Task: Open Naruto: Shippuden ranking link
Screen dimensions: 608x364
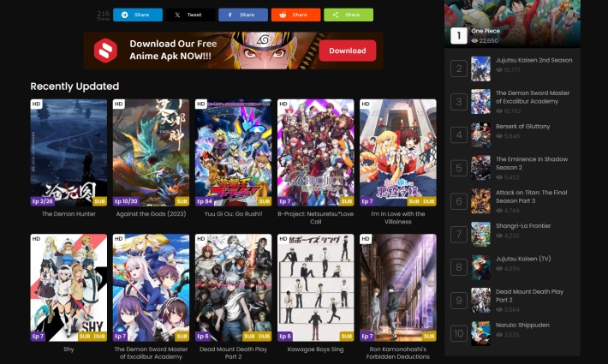Action: point(522,325)
